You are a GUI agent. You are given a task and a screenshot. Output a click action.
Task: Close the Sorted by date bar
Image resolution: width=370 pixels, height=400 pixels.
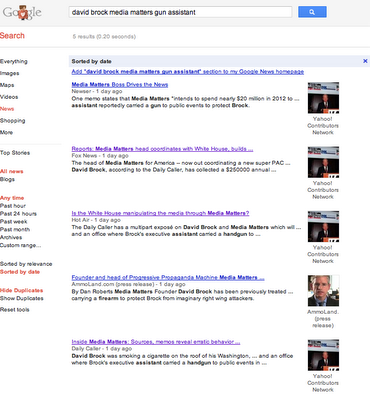click(x=365, y=61)
